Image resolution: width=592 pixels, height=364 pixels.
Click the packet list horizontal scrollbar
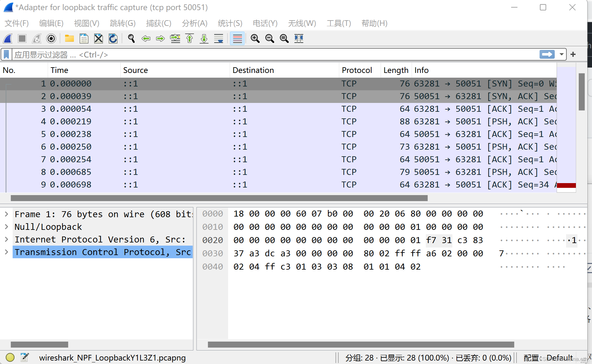(219, 198)
